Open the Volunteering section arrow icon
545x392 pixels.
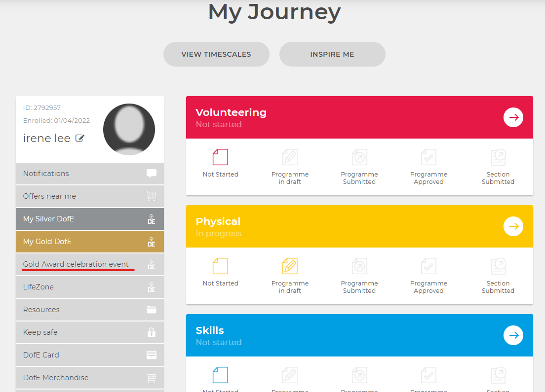[513, 117]
